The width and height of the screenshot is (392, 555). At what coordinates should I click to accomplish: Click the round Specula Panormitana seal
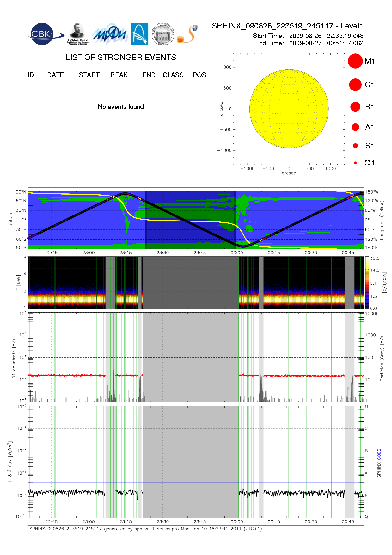click(x=163, y=34)
